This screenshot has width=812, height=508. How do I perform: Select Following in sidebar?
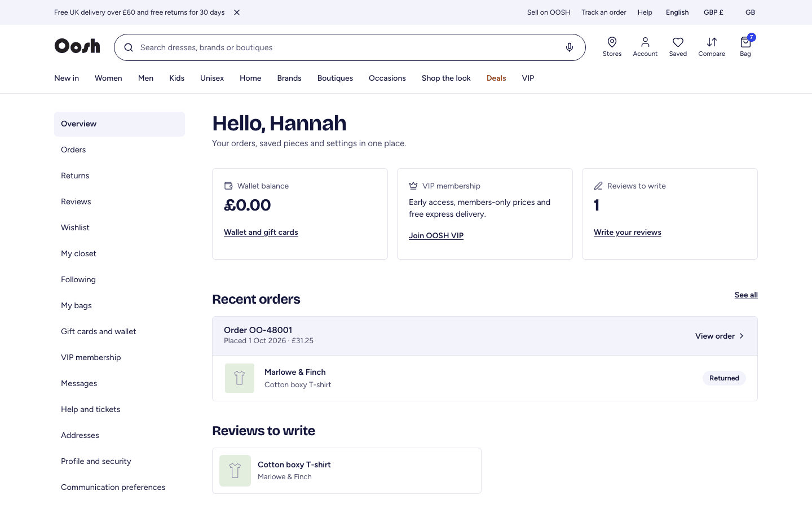120,280
